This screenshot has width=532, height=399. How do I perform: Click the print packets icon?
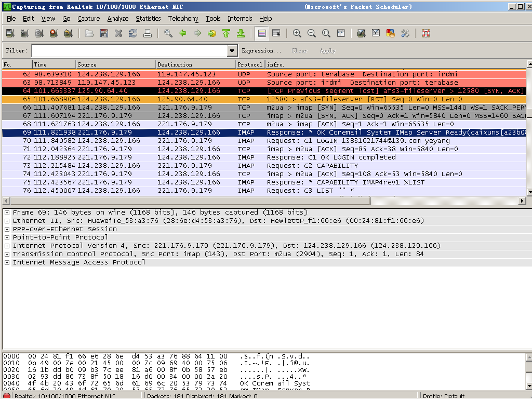click(x=148, y=33)
